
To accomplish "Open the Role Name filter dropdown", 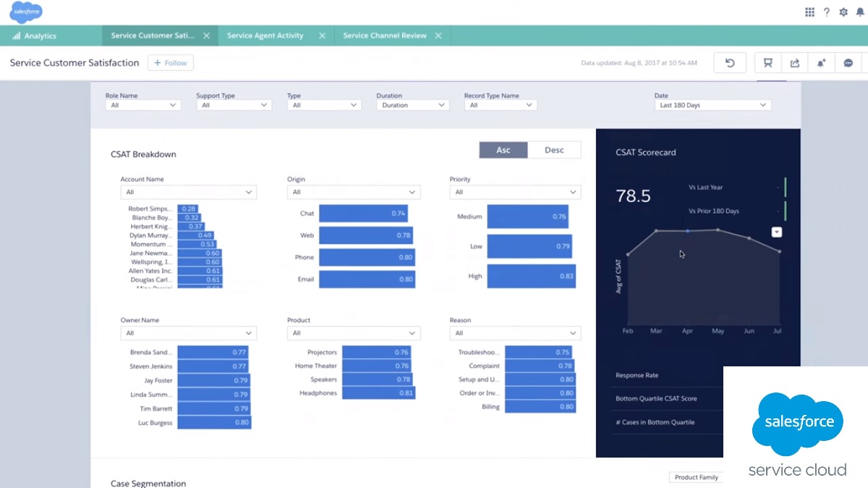I will (142, 105).
